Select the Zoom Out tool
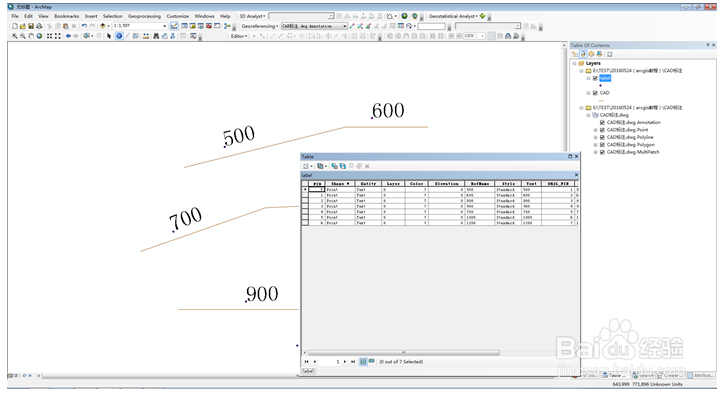The height and width of the screenshot is (396, 725). [x=23, y=36]
